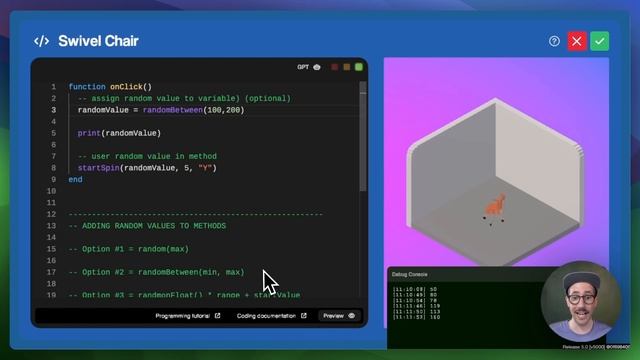Image resolution: width=640 pixels, height=360 pixels.
Task: Click the red square indicator in editor header
Action: pos(335,67)
